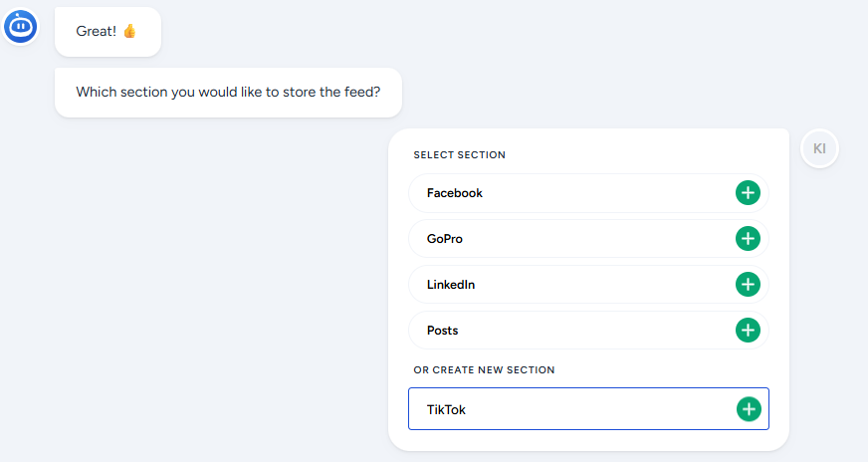868x462 pixels.
Task: Focus the new section name field containing TikTok
Action: [x=567, y=409]
